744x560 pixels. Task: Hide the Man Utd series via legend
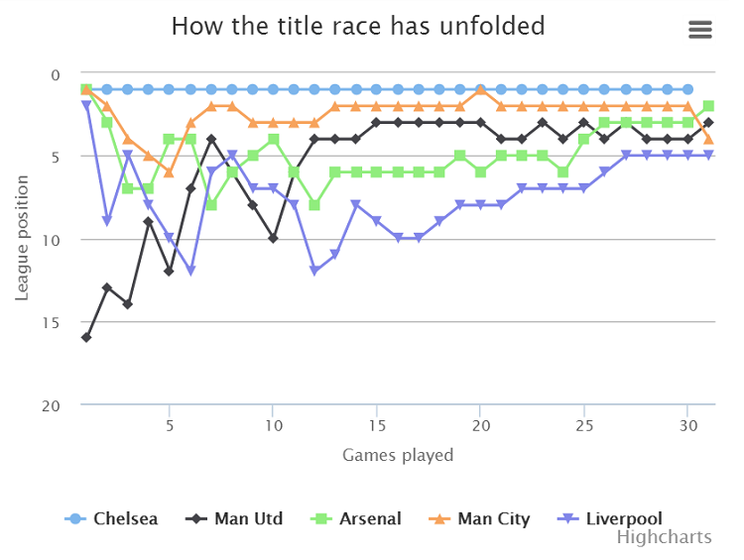(248, 518)
